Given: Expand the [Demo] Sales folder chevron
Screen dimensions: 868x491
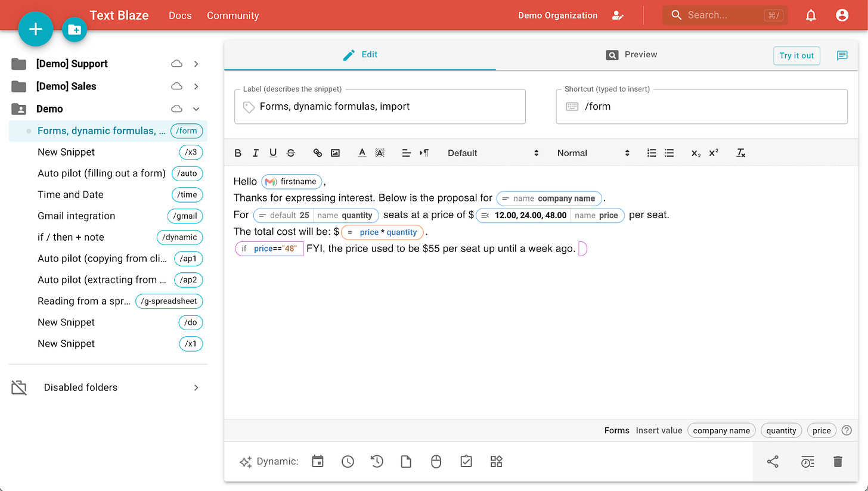Looking at the screenshot, I should (196, 86).
